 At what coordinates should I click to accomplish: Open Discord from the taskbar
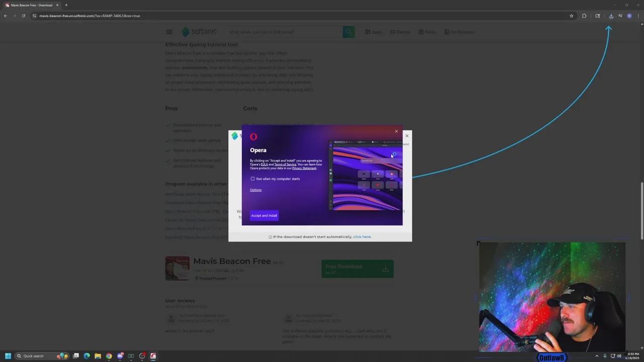coord(120,356)
